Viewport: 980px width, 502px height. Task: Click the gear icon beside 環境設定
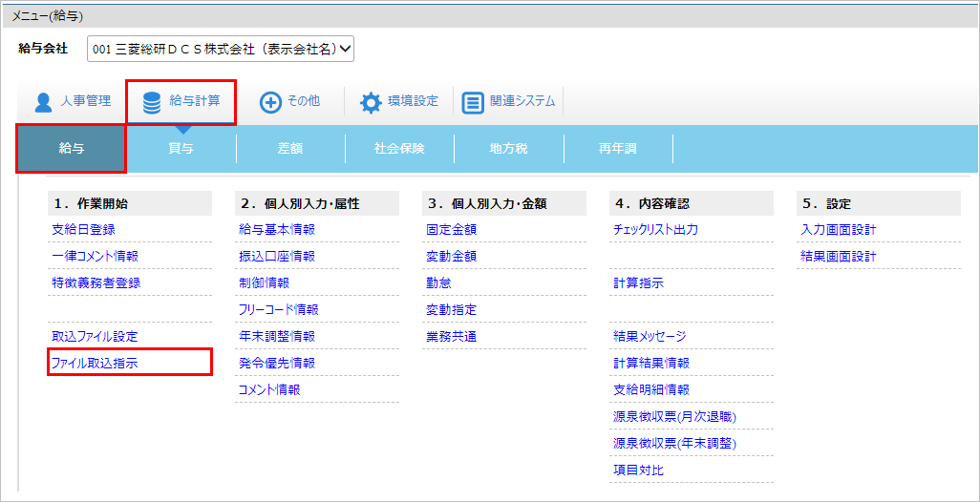[x=371, y=102]
